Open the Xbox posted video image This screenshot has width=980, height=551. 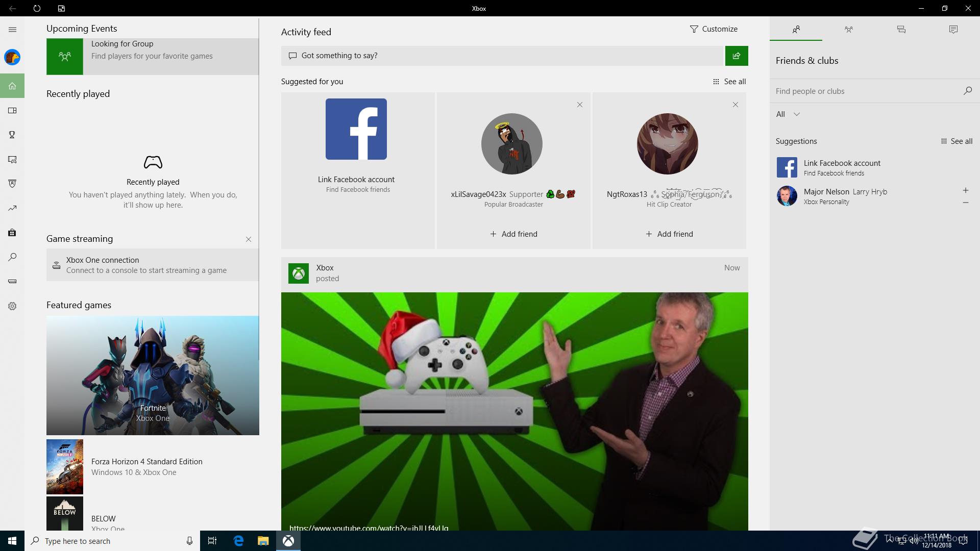pyautogui.click(x=514, y=411)
